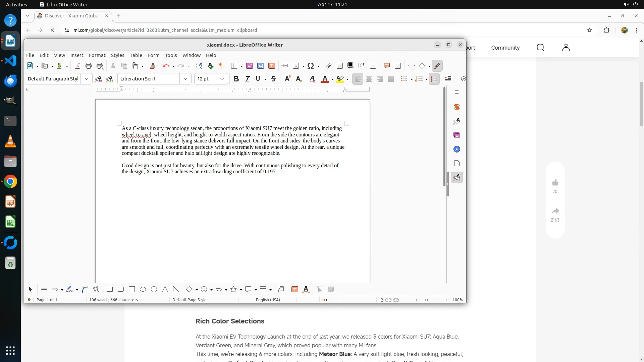The height and width of the screenshot is (362, 644).
Task: Open the Format menu
Action: [x=97, y=55]
